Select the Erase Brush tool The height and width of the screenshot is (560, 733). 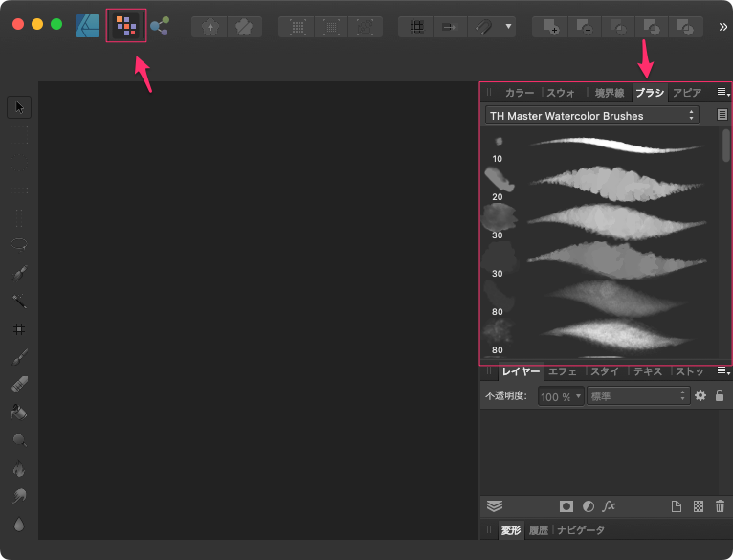point(19,385)
